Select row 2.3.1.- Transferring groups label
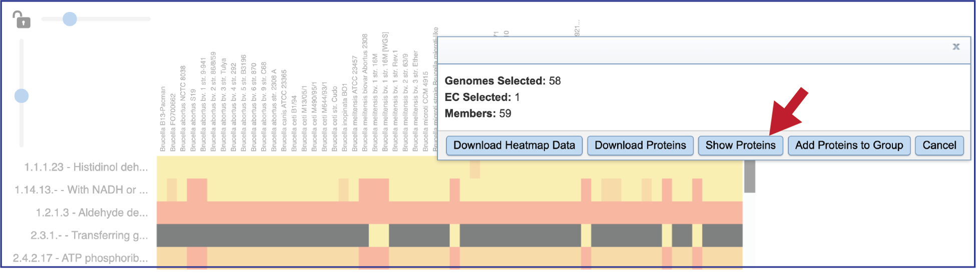 click(89, 236)
